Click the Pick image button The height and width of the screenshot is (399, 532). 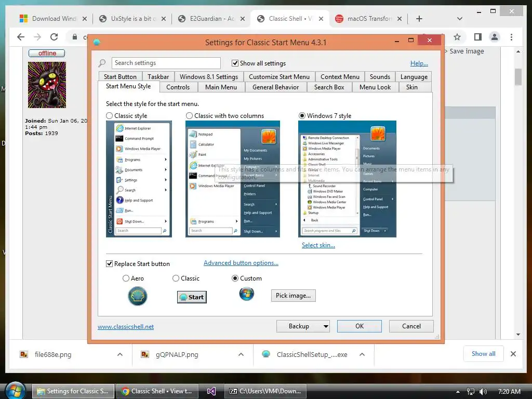point(293,296)
